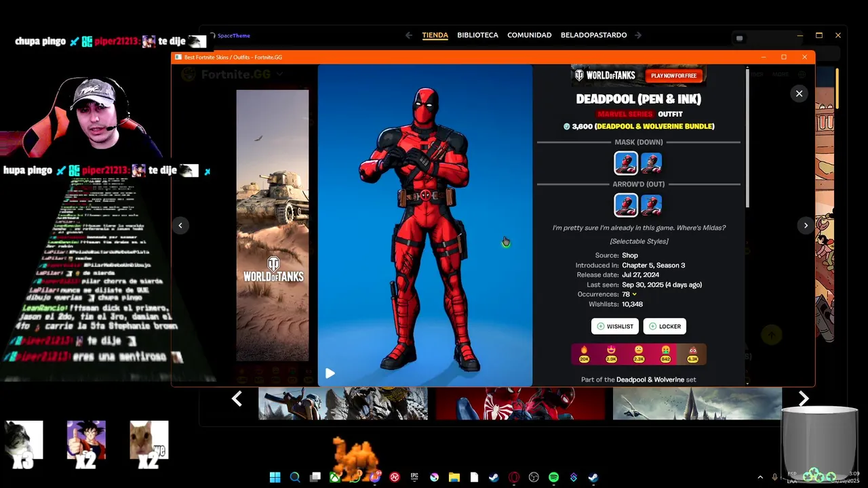Open the Xbox app from the taskbar
The height and width of the screenshot is (488, 868).
(x=335, y=477)
